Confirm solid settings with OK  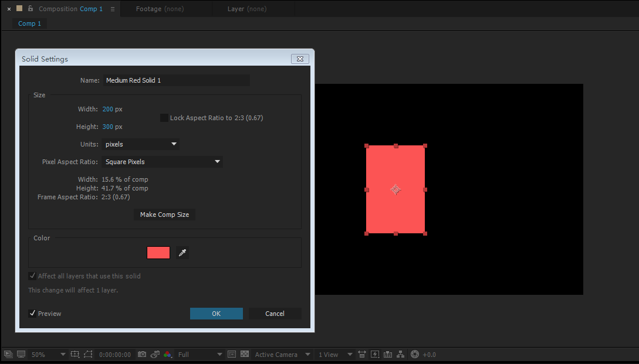click(x=216, y=314)
